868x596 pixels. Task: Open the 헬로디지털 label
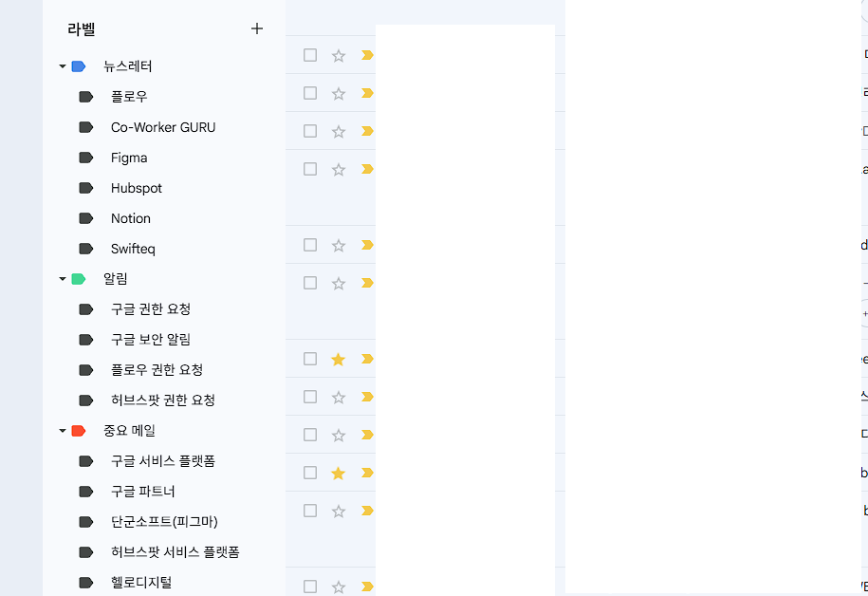pyautogui.click(x=141, y=583)
